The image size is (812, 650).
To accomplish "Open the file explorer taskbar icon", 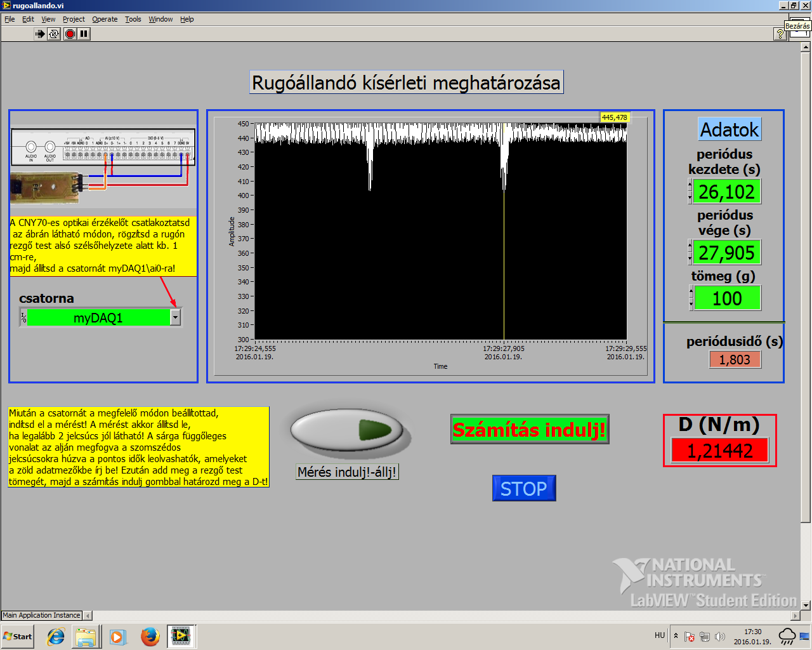I will pos(86,636).
